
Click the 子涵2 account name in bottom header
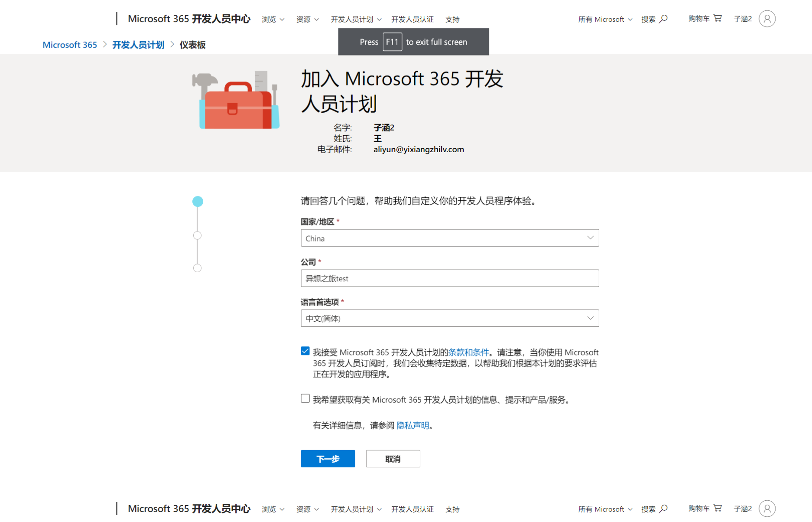pos(743,509)
